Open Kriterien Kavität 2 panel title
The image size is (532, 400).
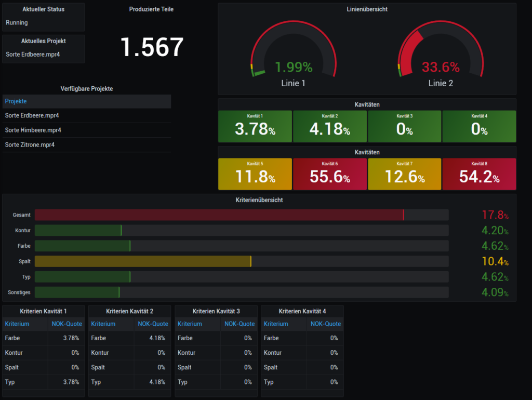(129, 312)
